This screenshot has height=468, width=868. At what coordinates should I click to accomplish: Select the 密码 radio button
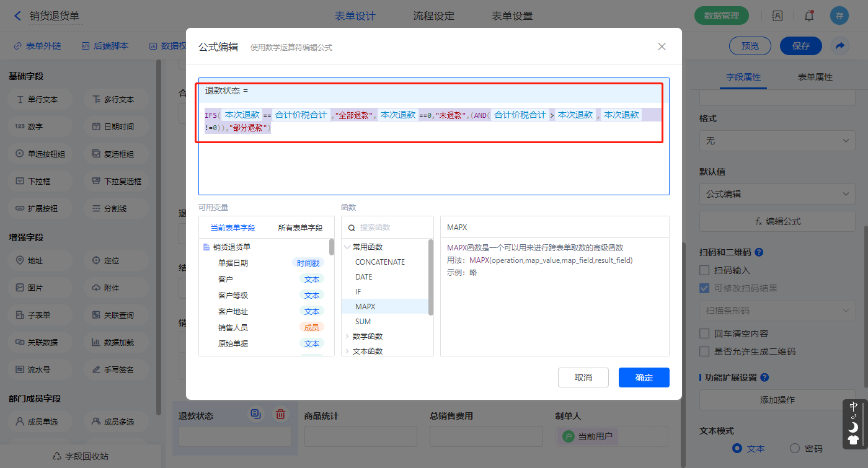[x=795, y=448]
